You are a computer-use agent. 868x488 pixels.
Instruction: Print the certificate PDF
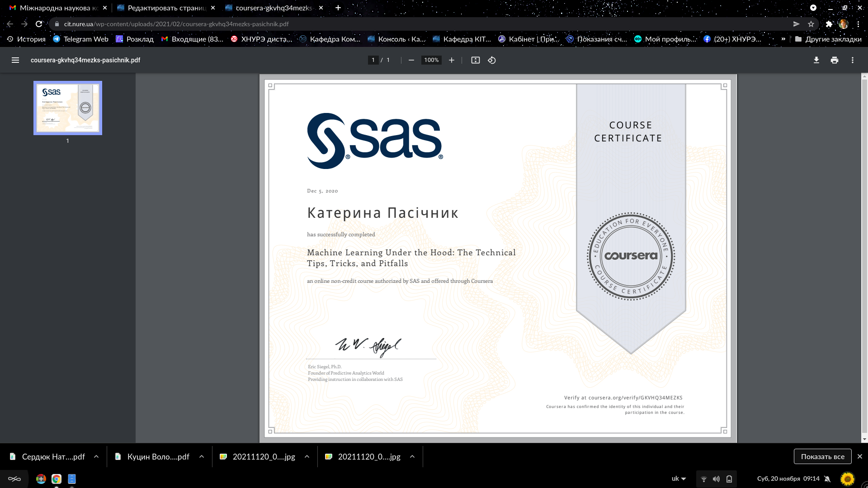834,60
